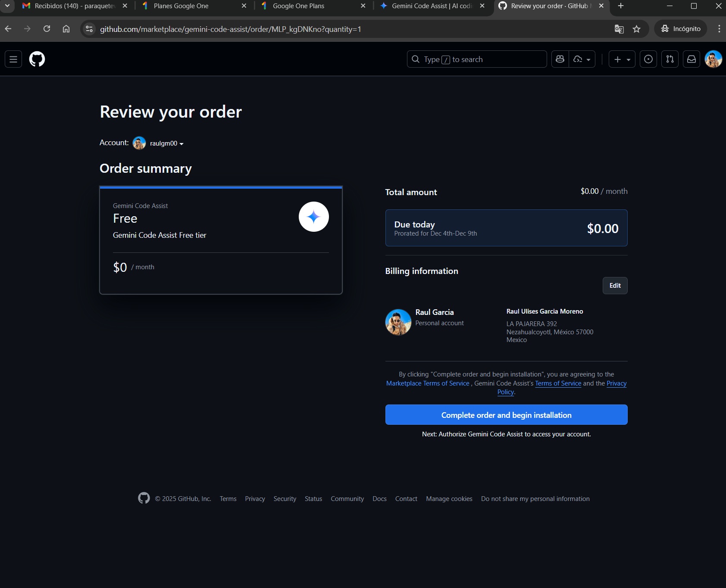The height and width of the screenshot is (588, 726).
Task: Open the GitHub hamburger navigation menu
Action: tap(13, 59)
